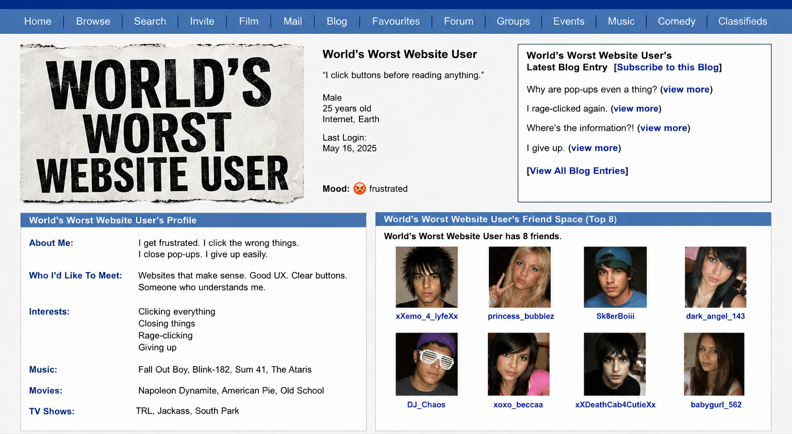This screenshot has width=792, height=434.
Task: Click the babygurl_562 username link
Action: click(716, 405)
